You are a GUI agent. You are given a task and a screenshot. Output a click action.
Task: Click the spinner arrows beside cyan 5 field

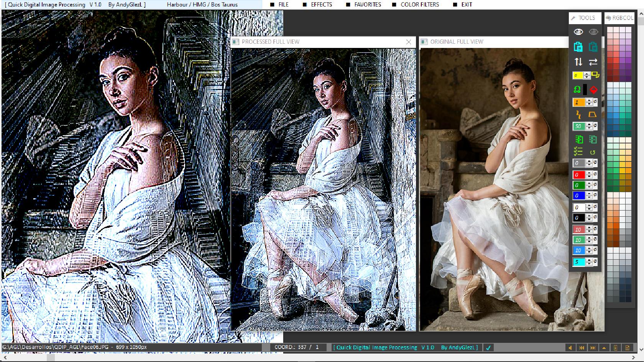(x=589, y=262)
